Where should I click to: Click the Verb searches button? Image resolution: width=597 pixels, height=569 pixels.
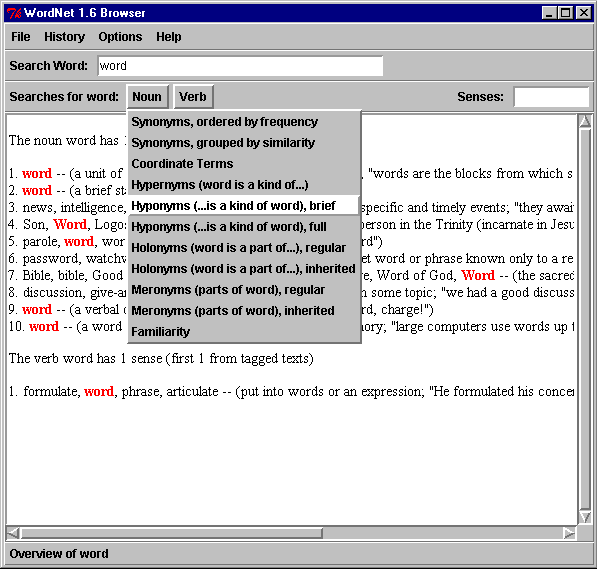point(193,97)
